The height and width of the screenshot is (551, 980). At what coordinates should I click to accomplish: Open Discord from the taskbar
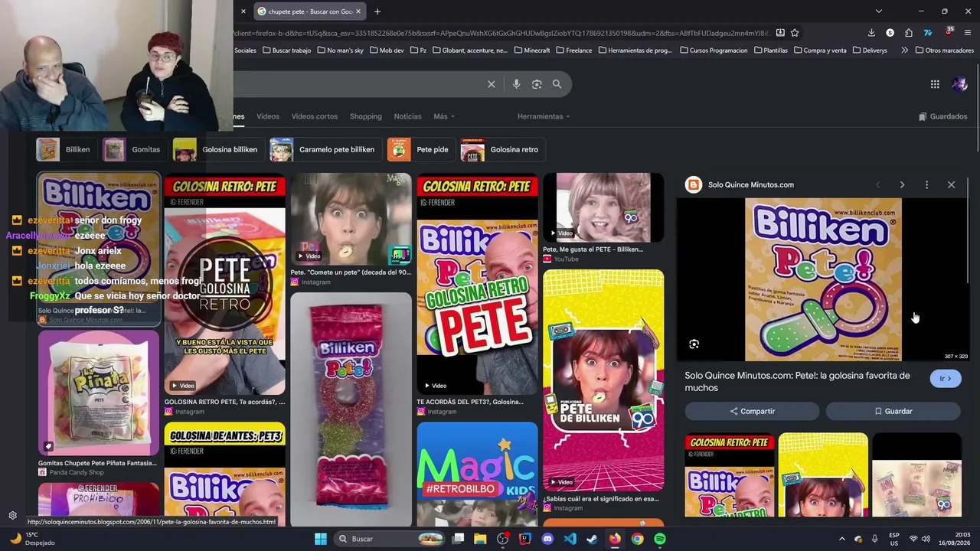point(547,539)
